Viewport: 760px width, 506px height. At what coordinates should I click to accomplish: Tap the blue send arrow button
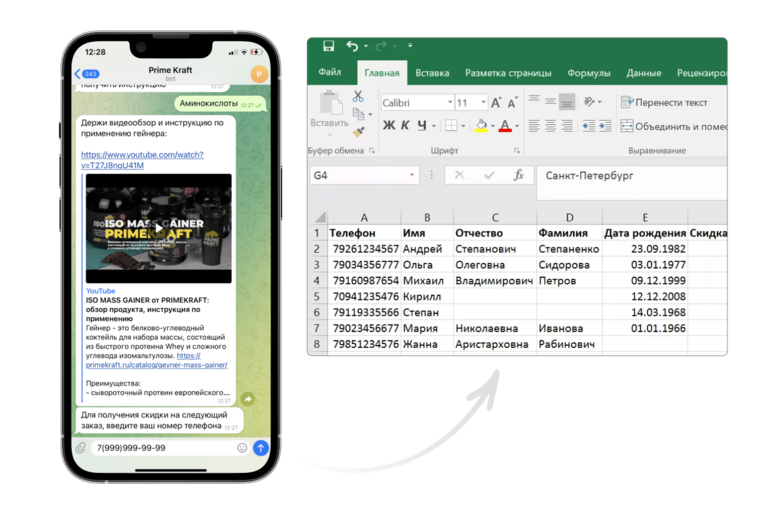coord(261,447)
